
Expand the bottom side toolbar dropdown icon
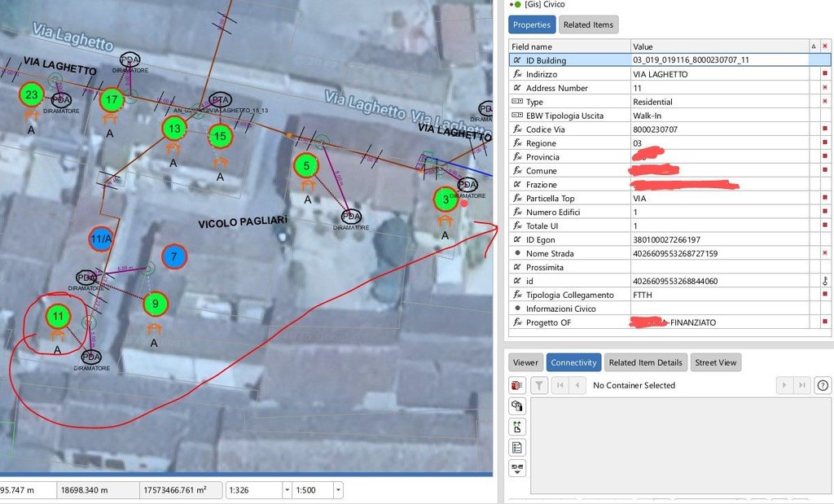(x=516, y=468)
